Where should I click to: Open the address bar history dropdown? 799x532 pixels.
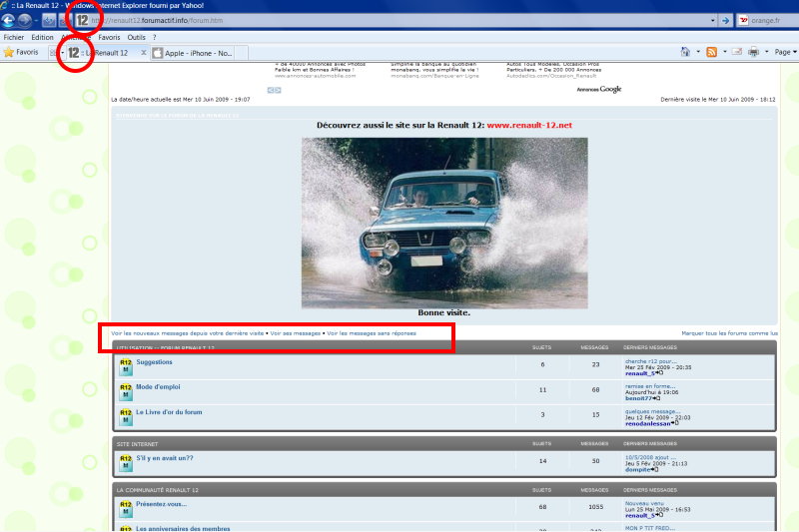[x=712, y=21]
